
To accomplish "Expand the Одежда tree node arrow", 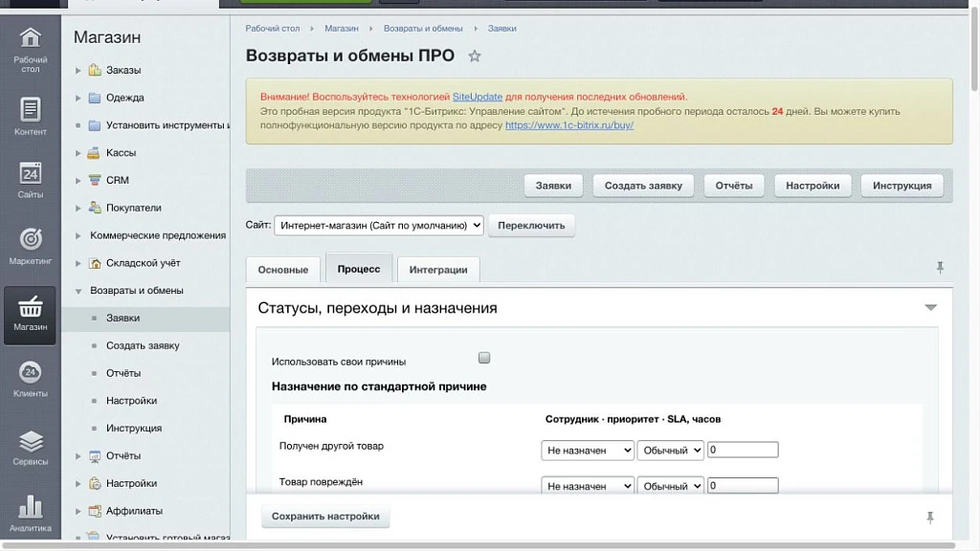I will pyautogui.click(x=78, y=99).
